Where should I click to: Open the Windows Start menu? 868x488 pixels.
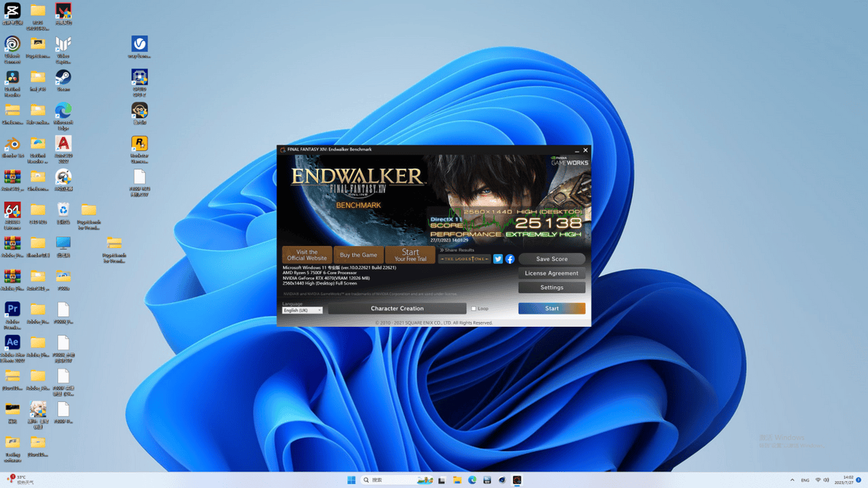(352, 480)
